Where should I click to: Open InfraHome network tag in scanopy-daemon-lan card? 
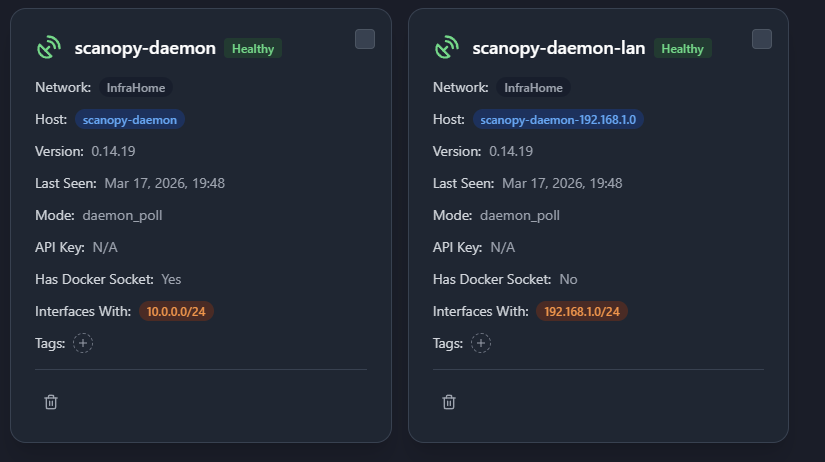533,87
